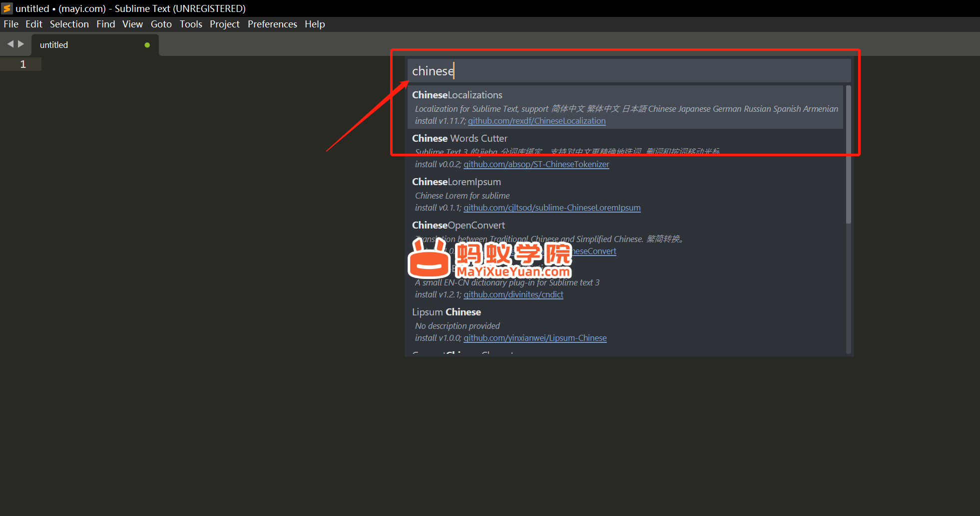Open the Project menu
980x516 pixels.
click(225, 24)
